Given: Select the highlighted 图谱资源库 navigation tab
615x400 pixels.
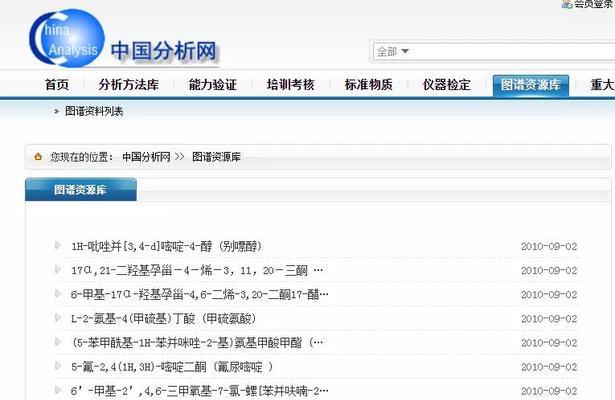Looking at the screenshot, I should click(x=531, y=85).
